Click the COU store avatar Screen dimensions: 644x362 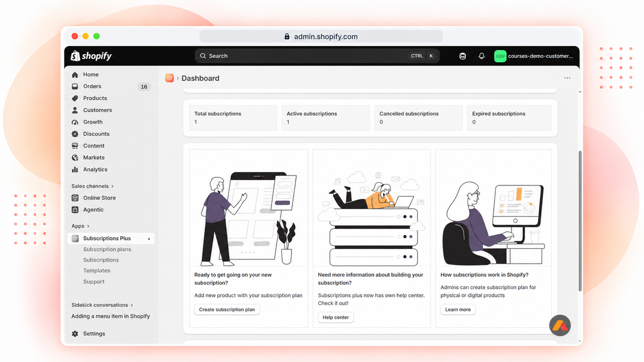500,56
